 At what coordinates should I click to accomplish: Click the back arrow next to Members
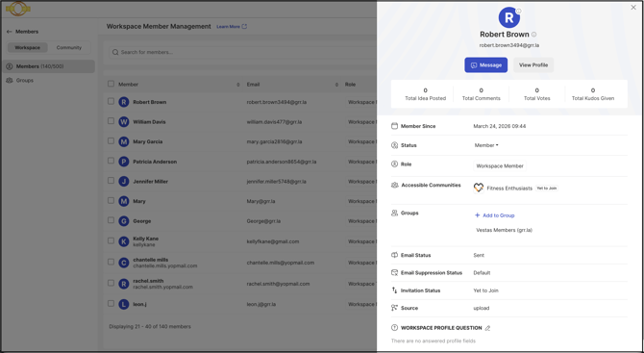(x=9, y=32)
